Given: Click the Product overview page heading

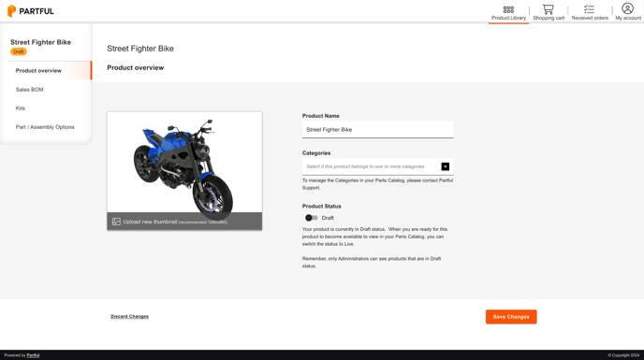Looking at the screenshot, I should (x=136, y=67).
